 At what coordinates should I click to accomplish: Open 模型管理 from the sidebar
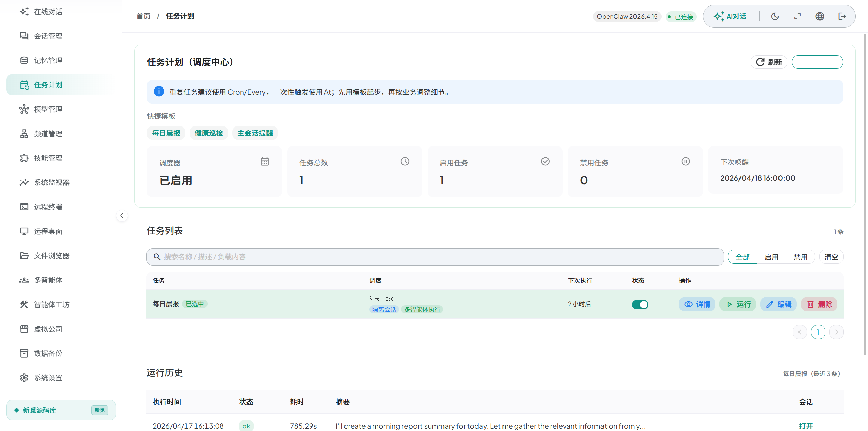[48, 109]
